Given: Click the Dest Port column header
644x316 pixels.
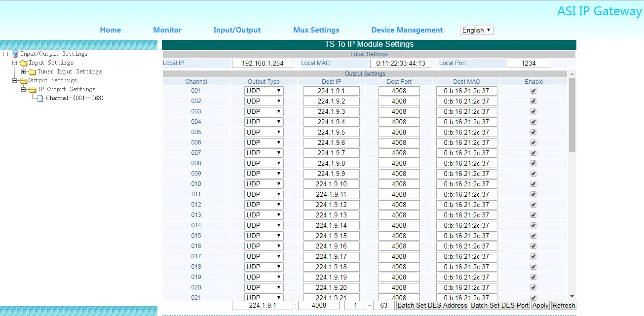Looking at the screenshot, I should tap(399, 82).
